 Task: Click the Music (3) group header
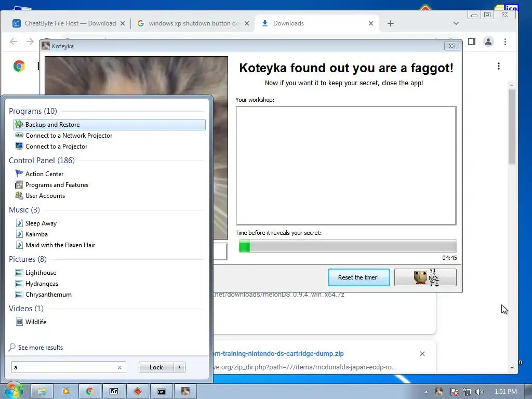[24, 210]
